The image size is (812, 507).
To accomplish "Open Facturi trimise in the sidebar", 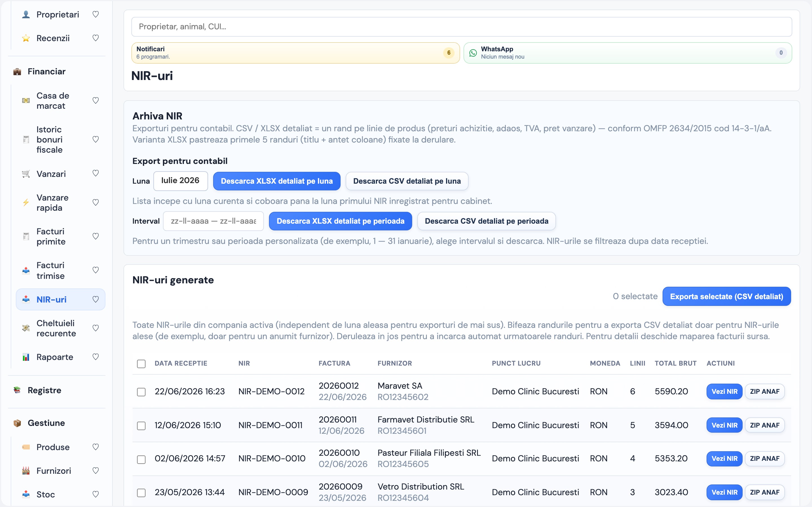I will (x=50, y=270).
